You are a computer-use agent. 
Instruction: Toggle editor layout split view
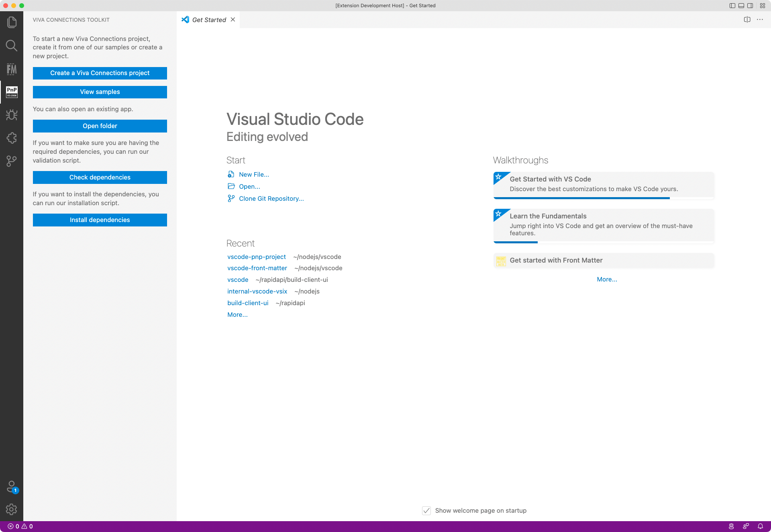[x=748, y=19]
